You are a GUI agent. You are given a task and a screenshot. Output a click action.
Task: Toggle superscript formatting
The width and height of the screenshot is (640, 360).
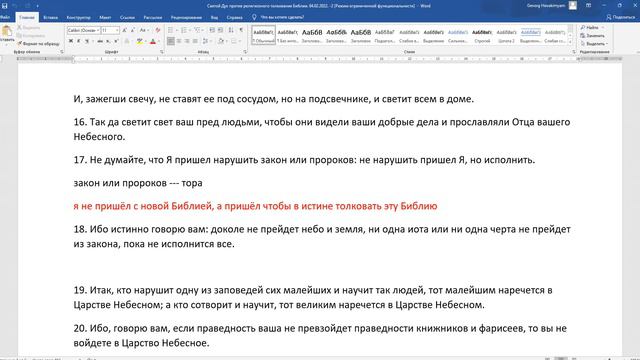coord(116,41)
